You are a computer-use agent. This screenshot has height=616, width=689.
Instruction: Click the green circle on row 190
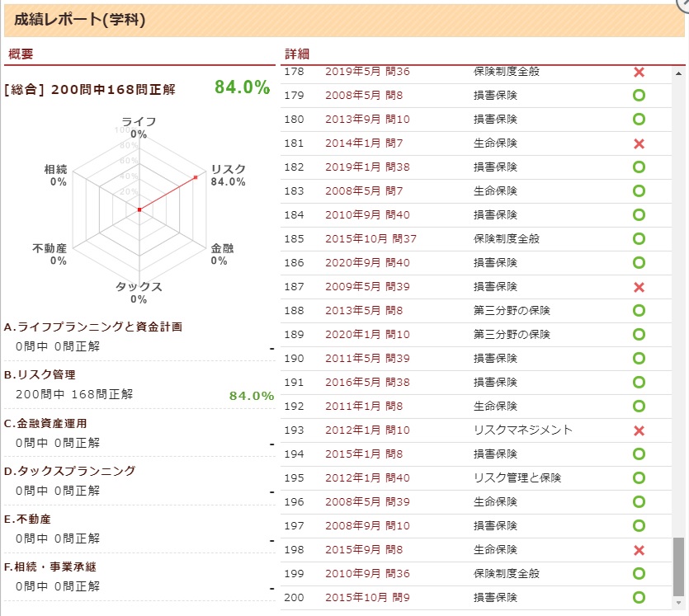pyautogui.click(x=639, y=359)
